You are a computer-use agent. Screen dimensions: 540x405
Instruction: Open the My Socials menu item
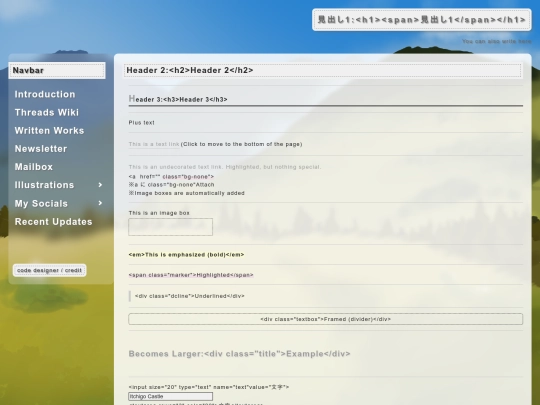point(41,204)
